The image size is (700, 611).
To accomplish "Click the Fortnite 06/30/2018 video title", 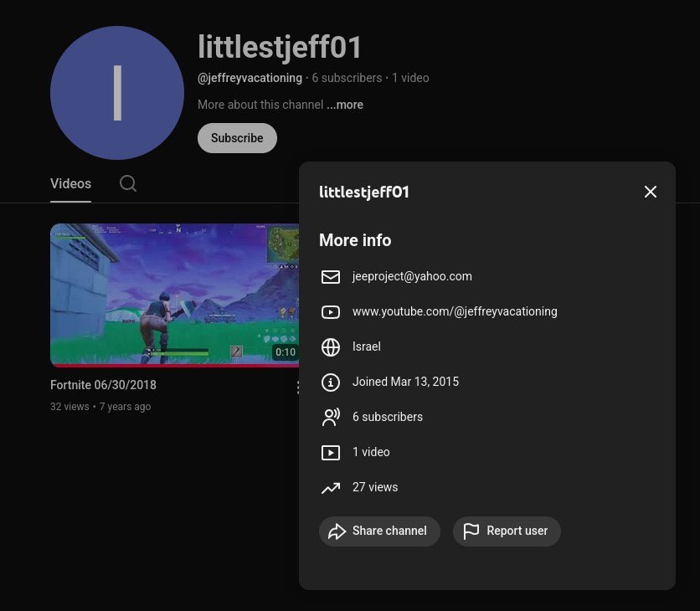I will pyautogui.click(x=103, y=385).
